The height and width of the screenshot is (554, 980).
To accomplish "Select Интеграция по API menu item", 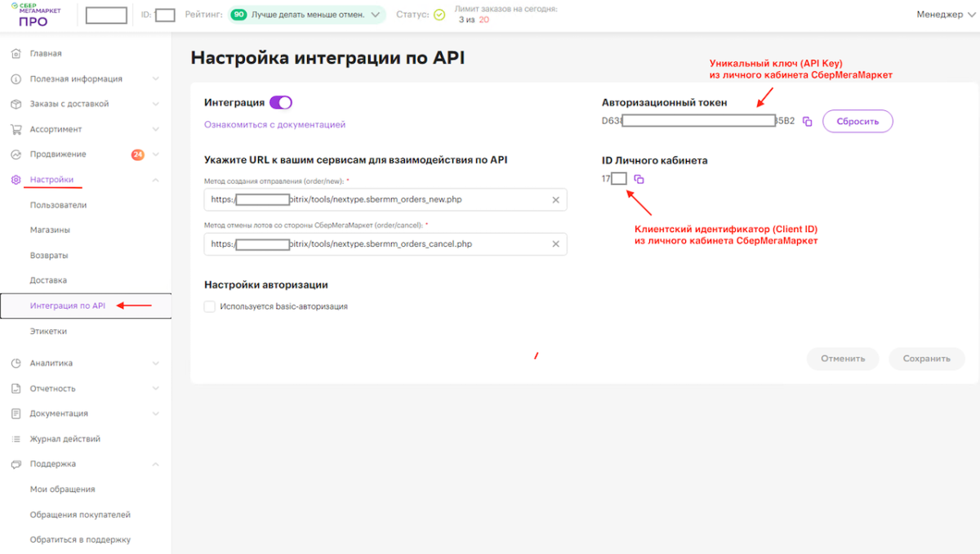I will [86, 306].
